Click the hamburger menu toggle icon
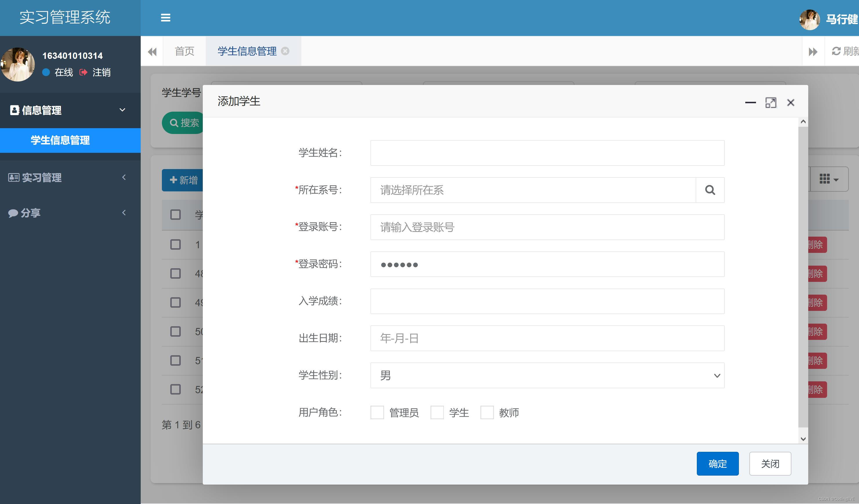The height and width of the screenshot is (504, 859). tap(165, 18)
